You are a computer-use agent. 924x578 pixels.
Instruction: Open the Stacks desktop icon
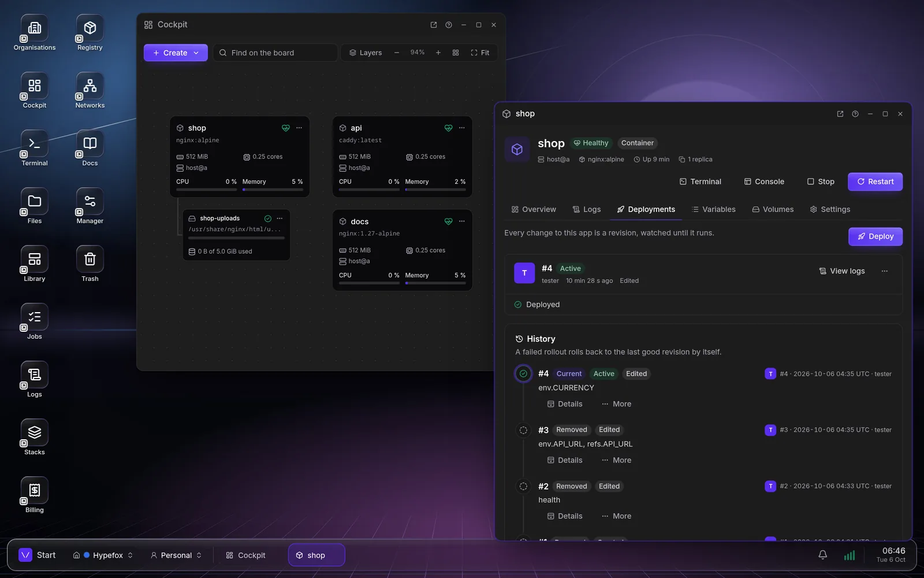[35, 438]
